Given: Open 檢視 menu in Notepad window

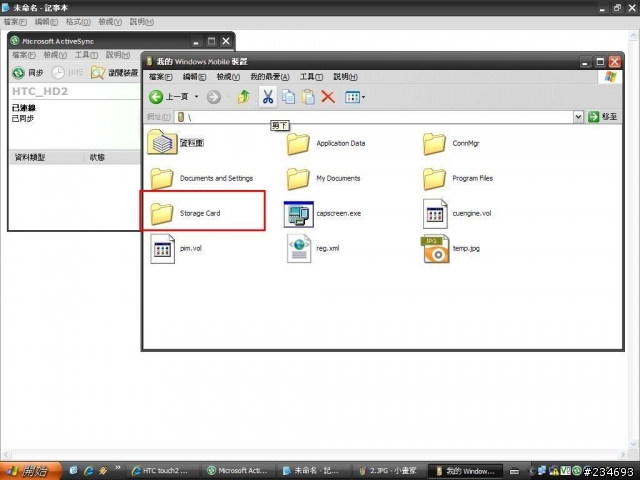Looking at the screenshot, I should (110, 22).
